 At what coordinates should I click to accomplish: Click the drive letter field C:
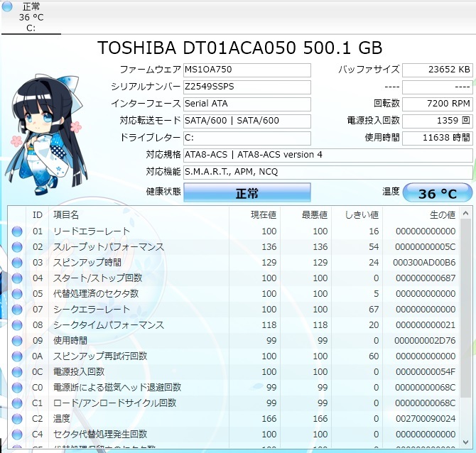point(247,138)
